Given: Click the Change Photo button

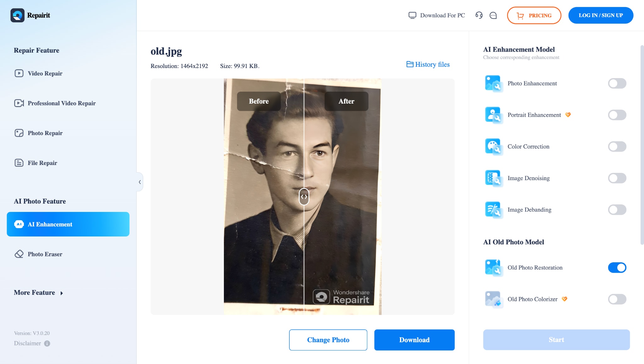Looking at the screenshot, I should coord(328,340).
